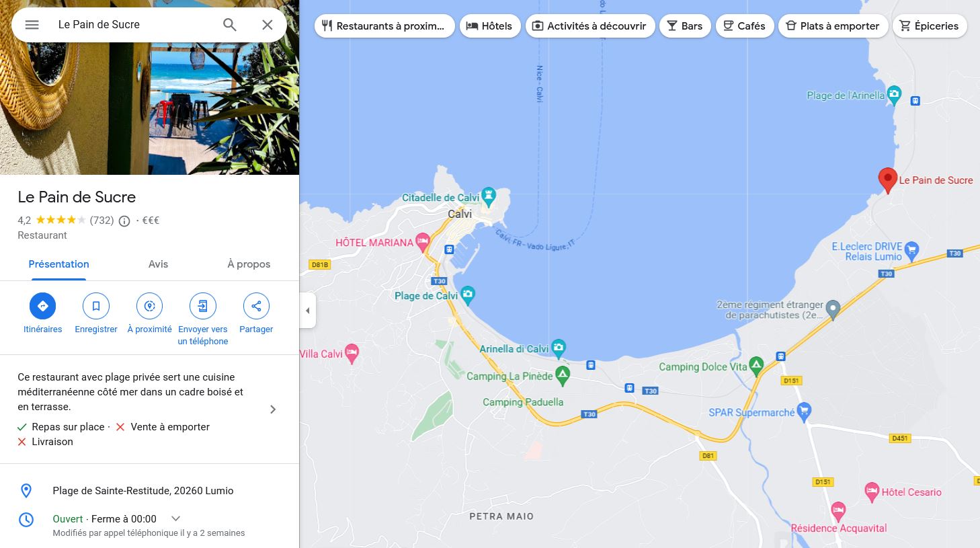This screenshot has width=980, height=548.
Task: Open the restaurant header photo
Action: (149, 87)
